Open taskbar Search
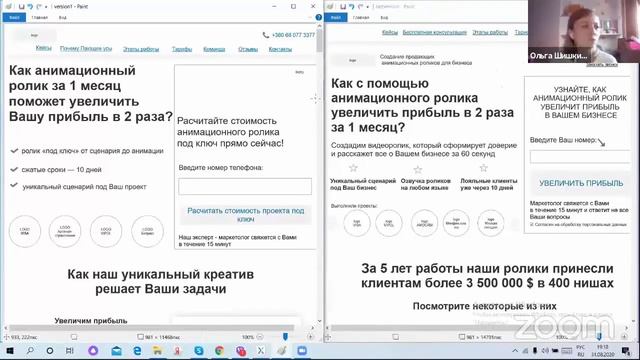640x360 pixels. point(30,351)
